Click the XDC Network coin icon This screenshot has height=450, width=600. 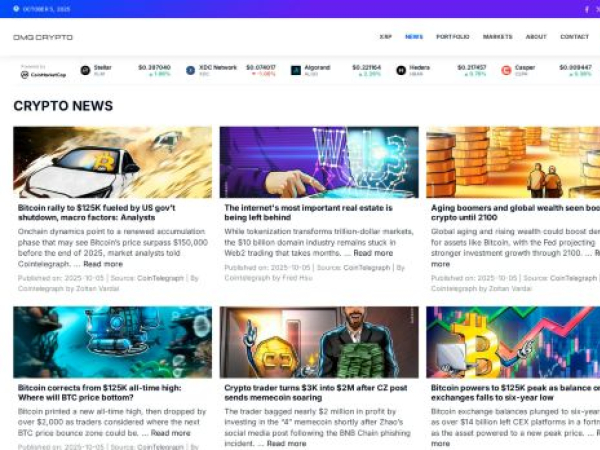click(x=190, y=70)
